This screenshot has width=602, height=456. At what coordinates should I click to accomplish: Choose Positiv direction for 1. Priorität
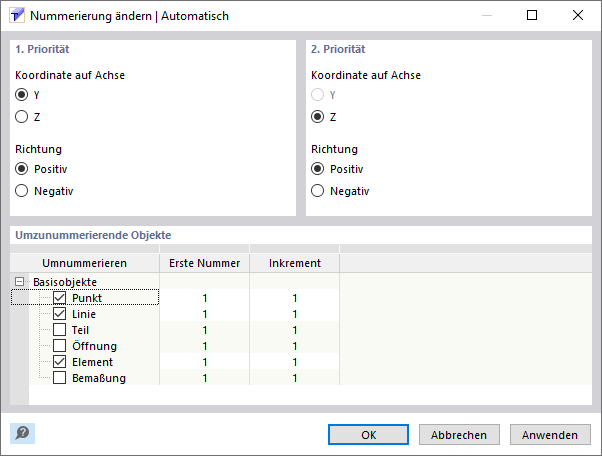click(x=22, y=169)
